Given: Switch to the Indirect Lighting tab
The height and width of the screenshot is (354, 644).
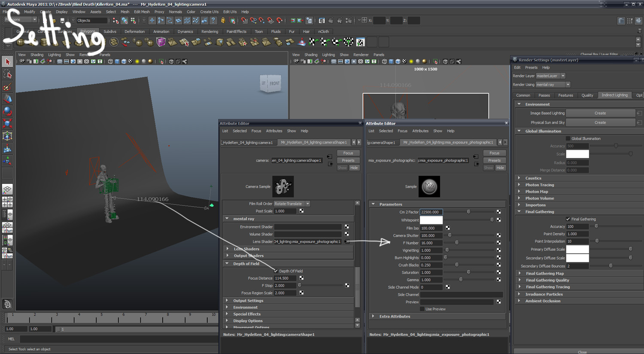Looking at the screenshot, I should click(x=615, y=95).
